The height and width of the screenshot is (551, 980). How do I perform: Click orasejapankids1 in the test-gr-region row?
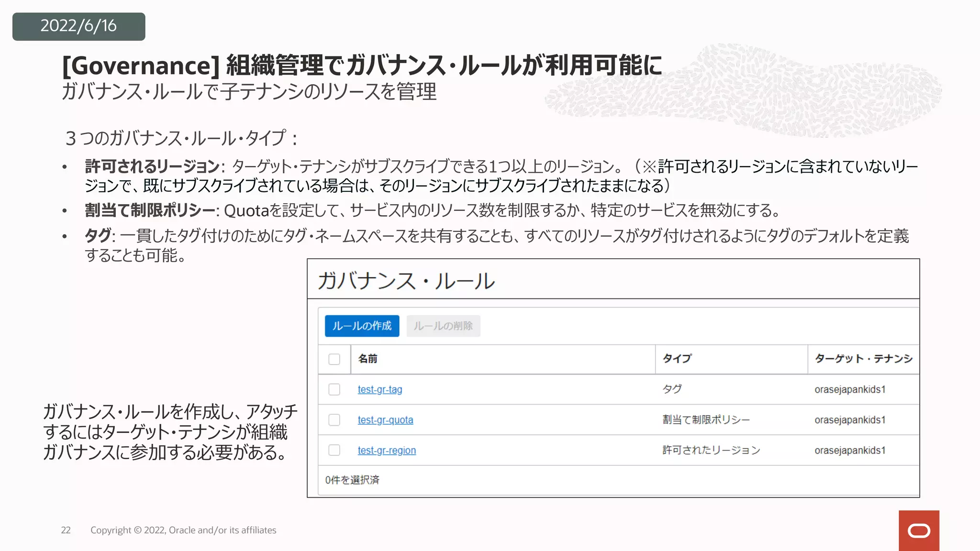pyautogui.click(x=850, y=450)
